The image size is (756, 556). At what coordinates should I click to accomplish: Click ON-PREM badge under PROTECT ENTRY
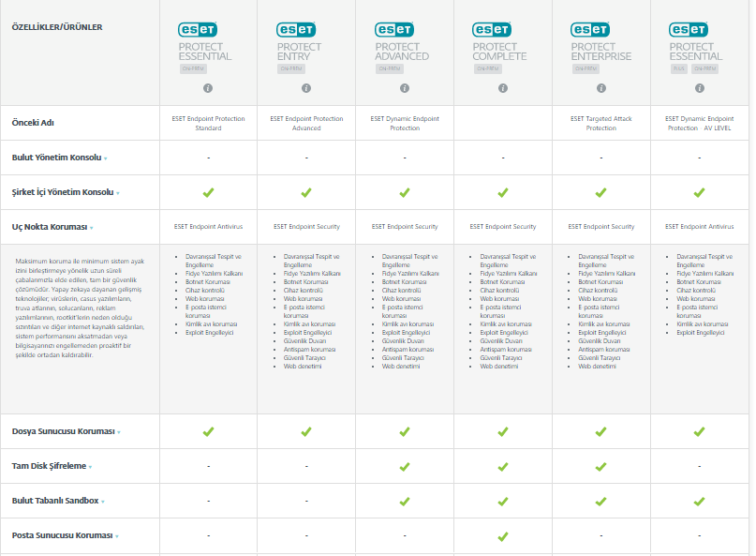coord(291,69)
